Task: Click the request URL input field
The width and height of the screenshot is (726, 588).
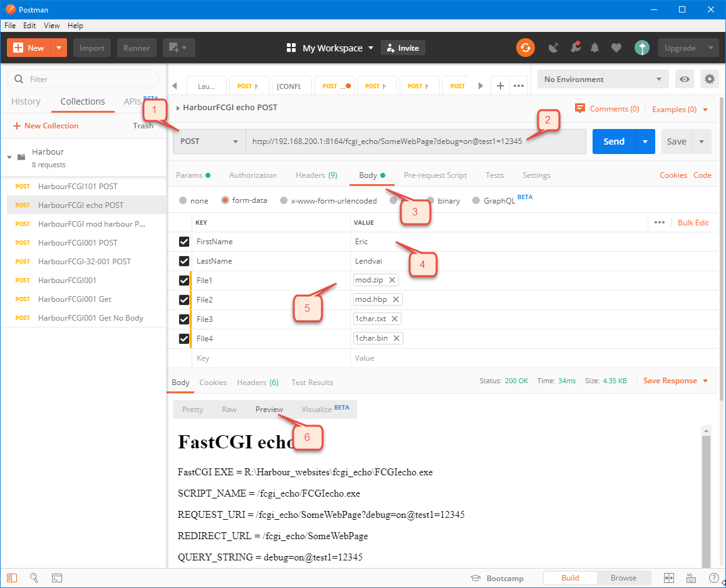Action: pos(387,142)
